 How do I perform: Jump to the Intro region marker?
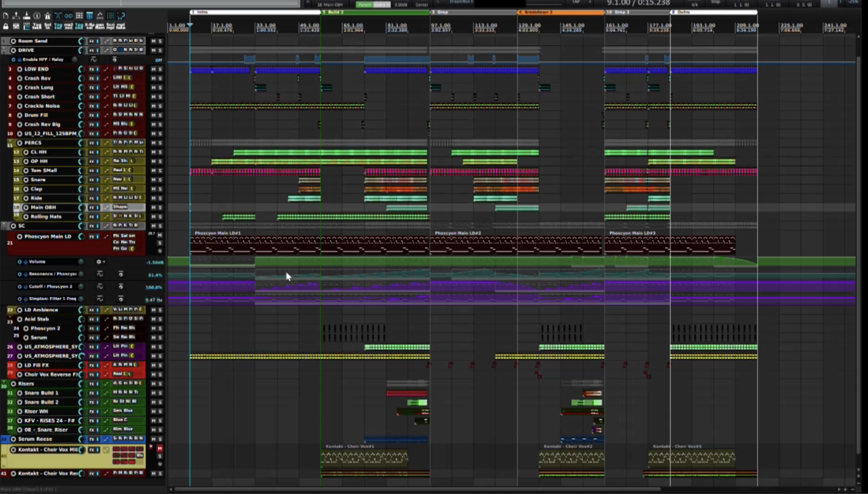pos(255,12)
